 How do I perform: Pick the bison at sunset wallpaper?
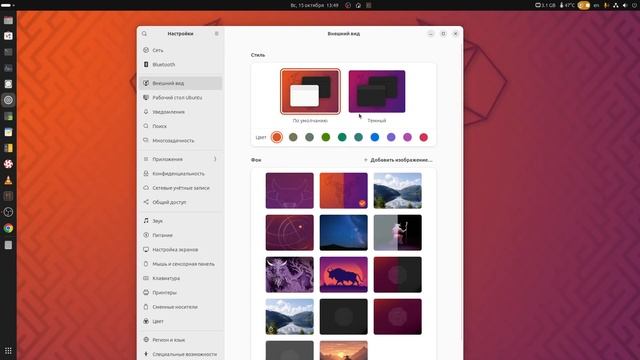click(344, 275)
